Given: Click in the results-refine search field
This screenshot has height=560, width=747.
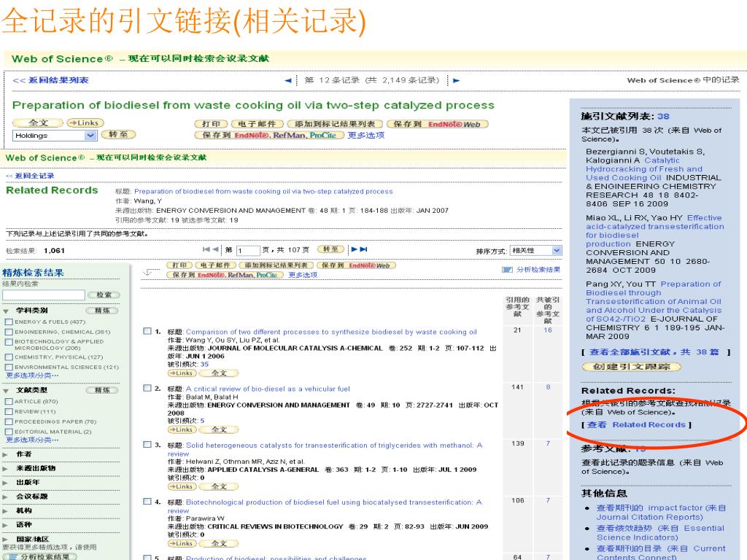Looking at the screenshot, I should 44,295.
